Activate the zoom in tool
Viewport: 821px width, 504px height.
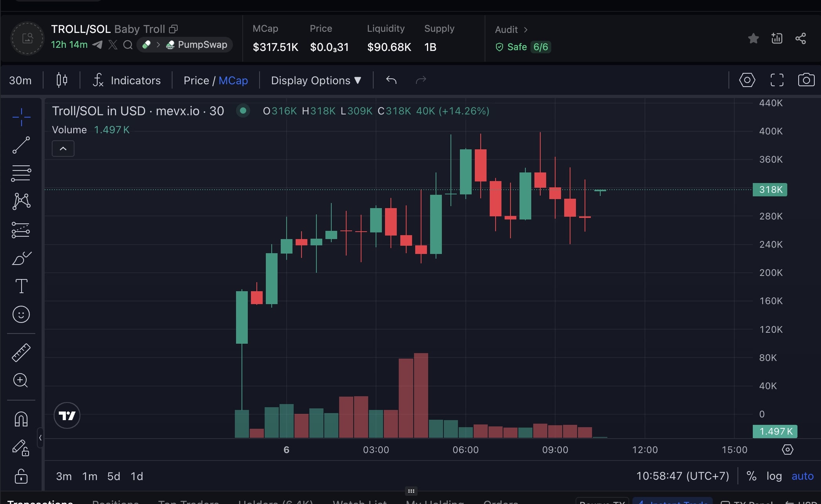tap(21, 380)
